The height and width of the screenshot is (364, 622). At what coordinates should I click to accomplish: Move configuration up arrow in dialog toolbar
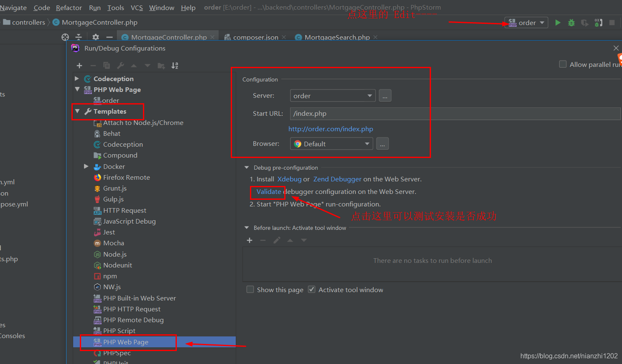click(134, 66)
